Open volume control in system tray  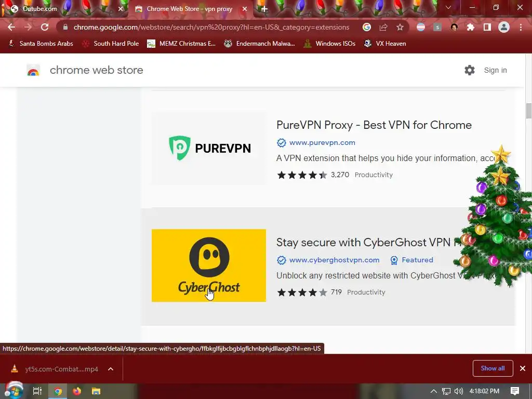coord(458,391)
